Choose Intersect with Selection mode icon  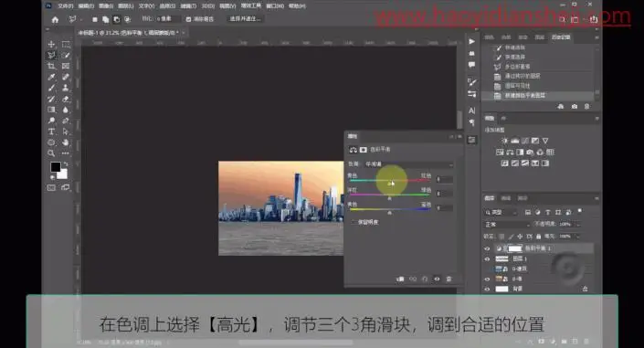[x=127, y=19]
